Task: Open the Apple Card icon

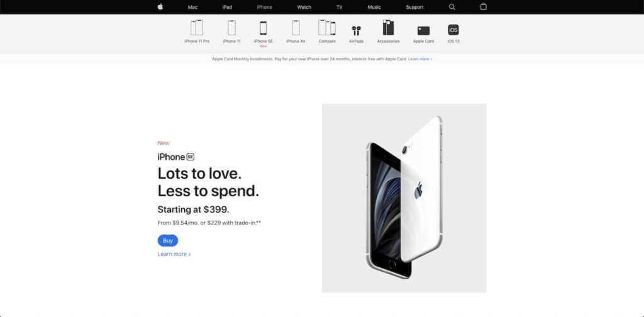Action: point(423,31)
